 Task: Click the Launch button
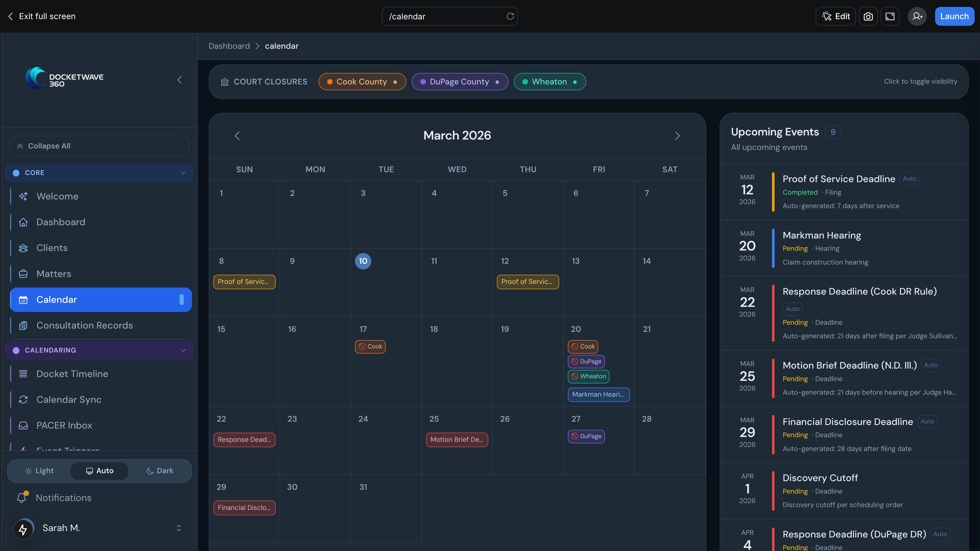954,16
